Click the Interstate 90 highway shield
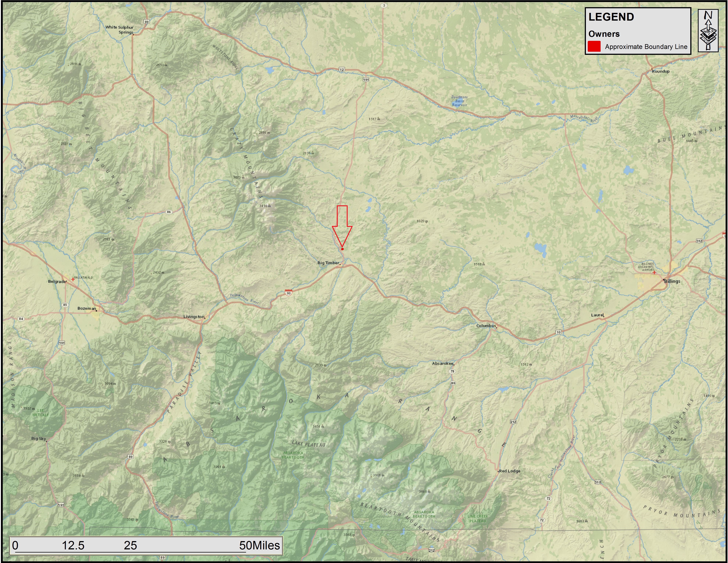 (289, 293)
